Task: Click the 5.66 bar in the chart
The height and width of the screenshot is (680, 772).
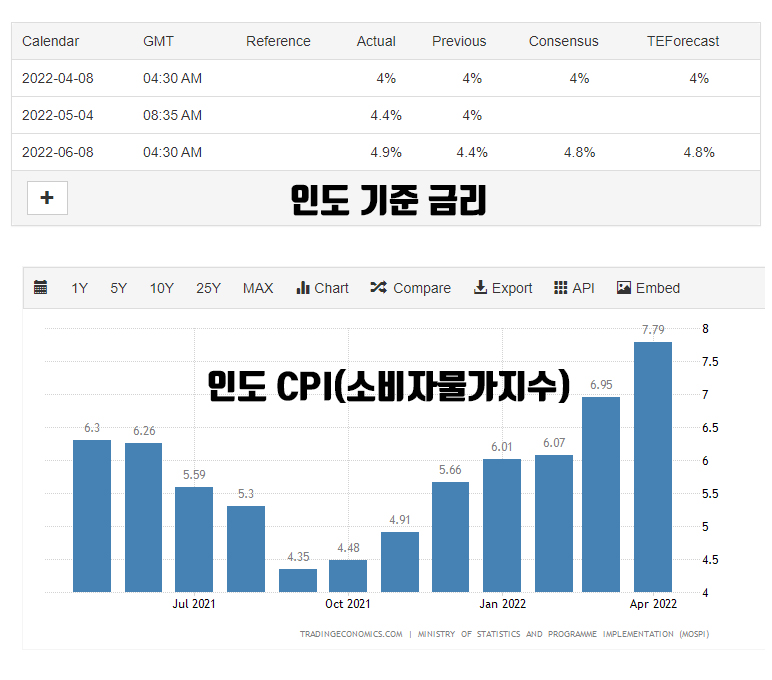Action: (x=450, y=537)
